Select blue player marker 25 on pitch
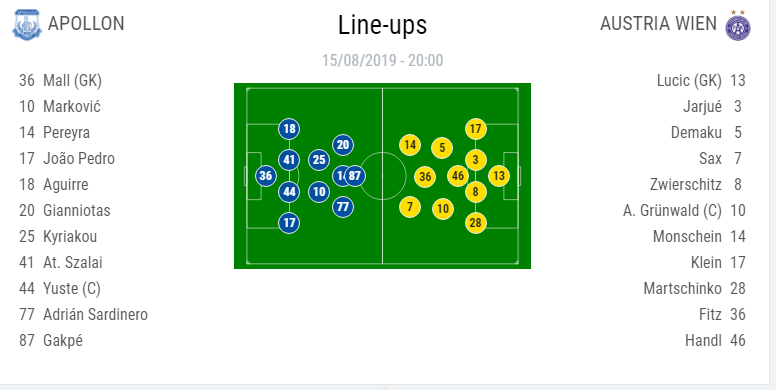 coord(319,160)
